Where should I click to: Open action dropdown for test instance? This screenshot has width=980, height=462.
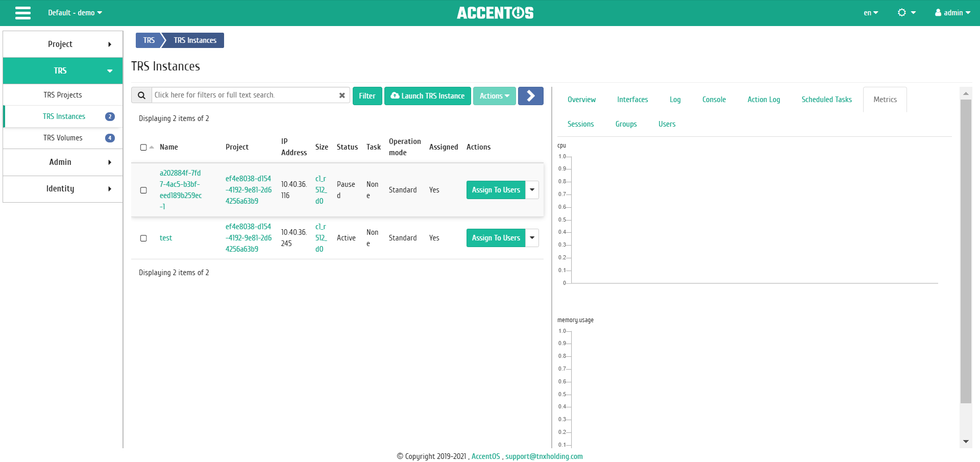click(532, 238)
